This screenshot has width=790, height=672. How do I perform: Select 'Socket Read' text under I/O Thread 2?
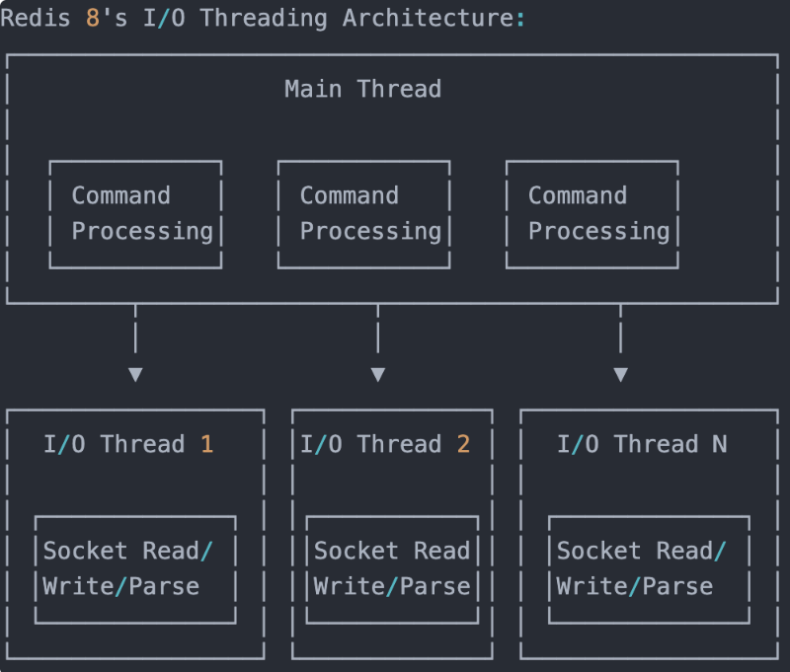tap(392, 551)
